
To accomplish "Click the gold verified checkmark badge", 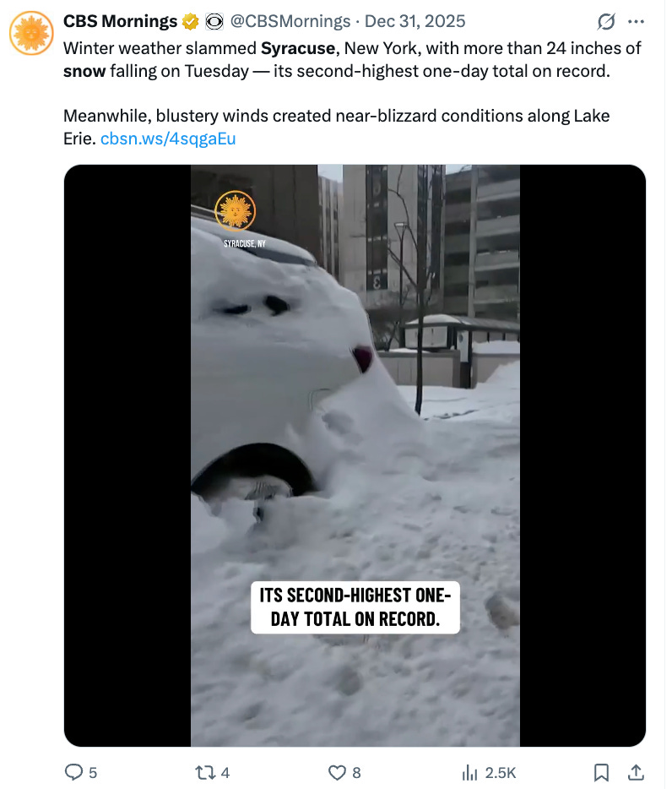I will point(190,22).
